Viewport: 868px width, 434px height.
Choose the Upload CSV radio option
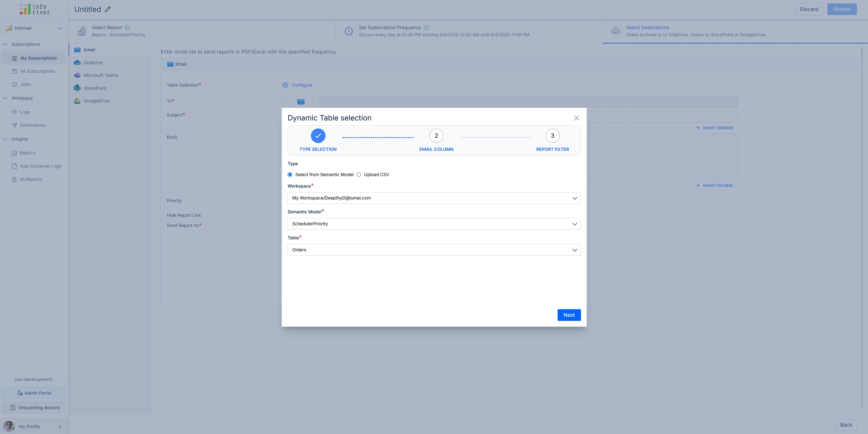click(x=359, y=175)
